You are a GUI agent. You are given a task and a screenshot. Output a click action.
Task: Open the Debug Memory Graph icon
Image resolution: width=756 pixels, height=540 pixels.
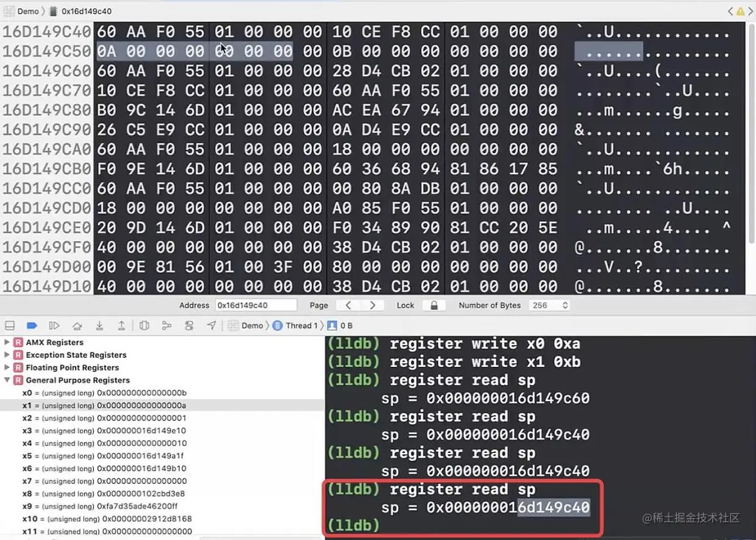click(x=166, y=325)
